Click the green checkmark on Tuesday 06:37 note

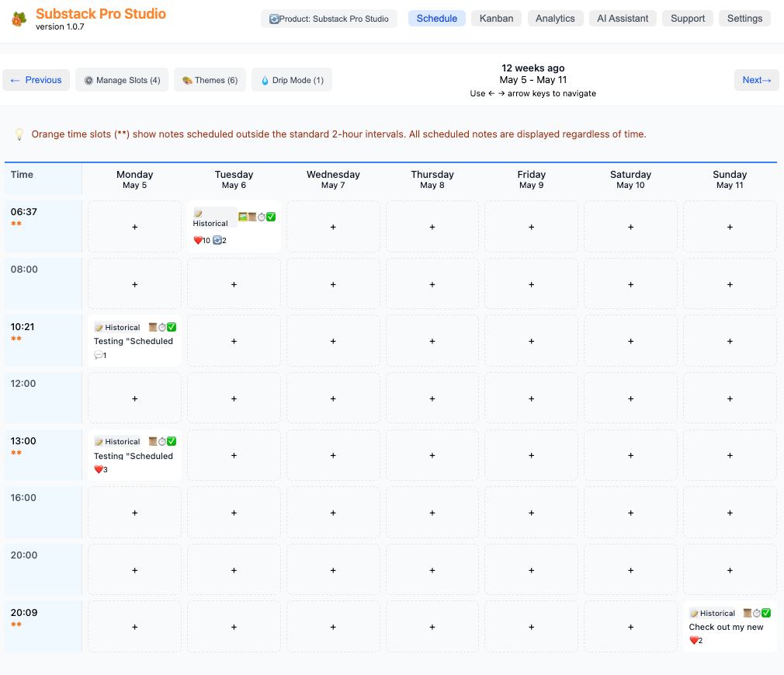[x=271, y=217]
